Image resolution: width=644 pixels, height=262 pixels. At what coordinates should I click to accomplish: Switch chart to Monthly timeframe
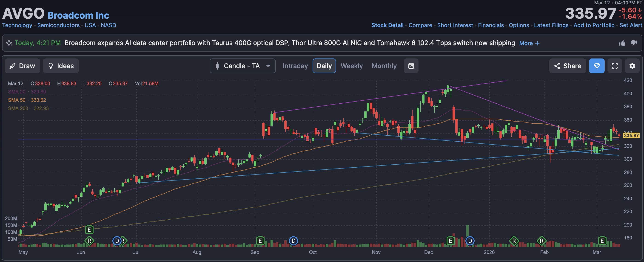click(x=384, y=66)
